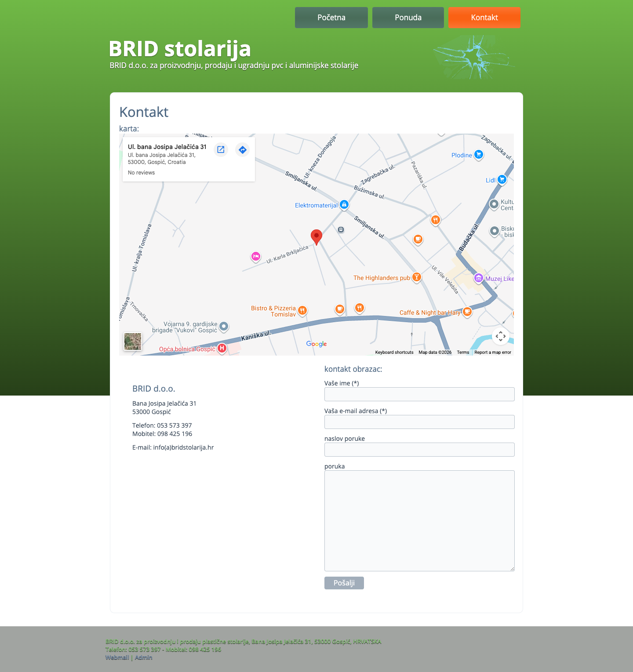
Task: Click the 'Map data ©2026' text
Action: (435, 352)
